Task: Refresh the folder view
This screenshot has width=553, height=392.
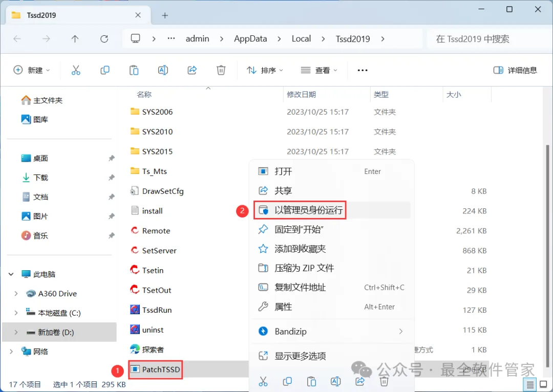Action: (x=104, y=39)
